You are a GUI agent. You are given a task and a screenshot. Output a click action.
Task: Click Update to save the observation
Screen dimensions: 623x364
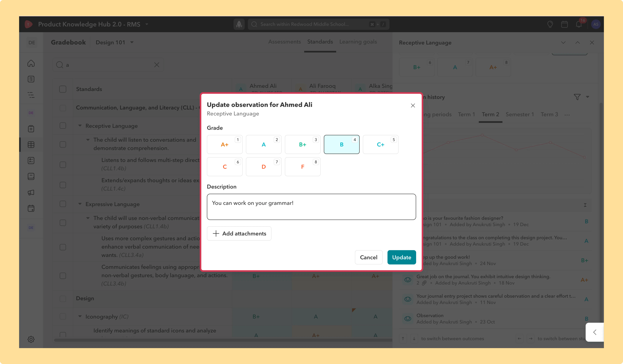tap(402, 257)
